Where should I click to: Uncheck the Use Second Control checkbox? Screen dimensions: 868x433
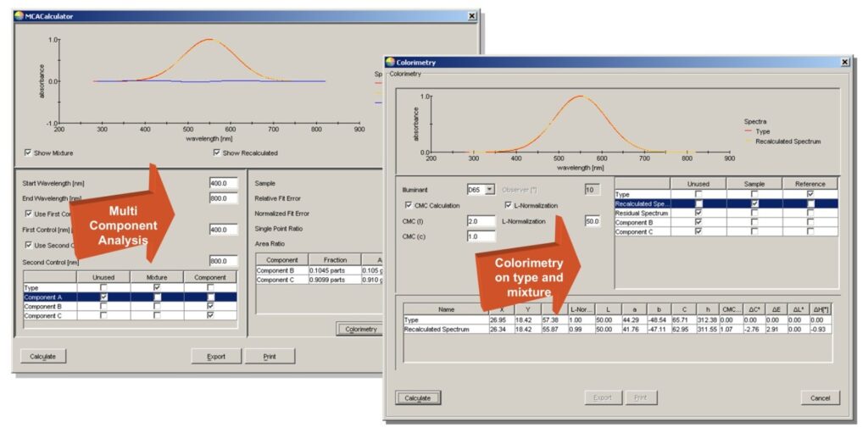(28, 245)
